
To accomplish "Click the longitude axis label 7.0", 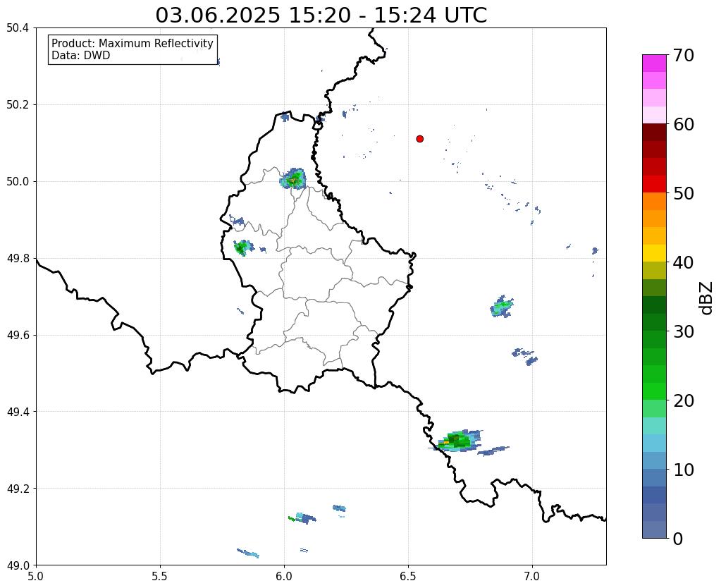I will click(x=532, y=576).
